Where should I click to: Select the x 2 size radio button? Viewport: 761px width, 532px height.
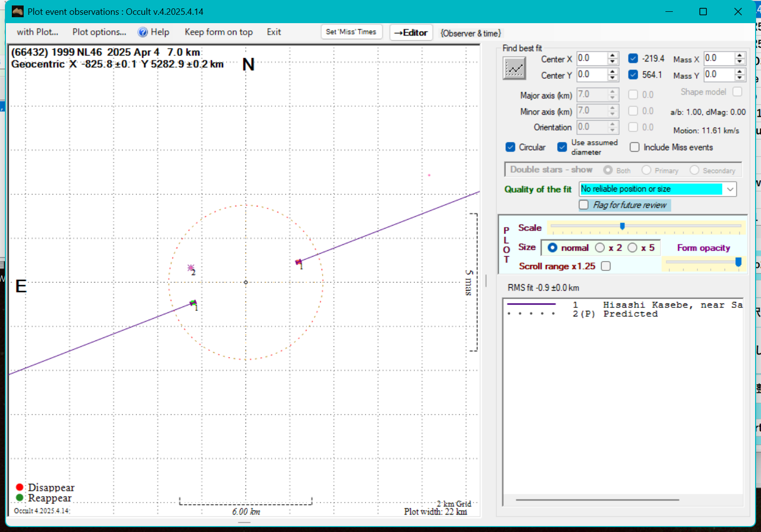point(599,248)
